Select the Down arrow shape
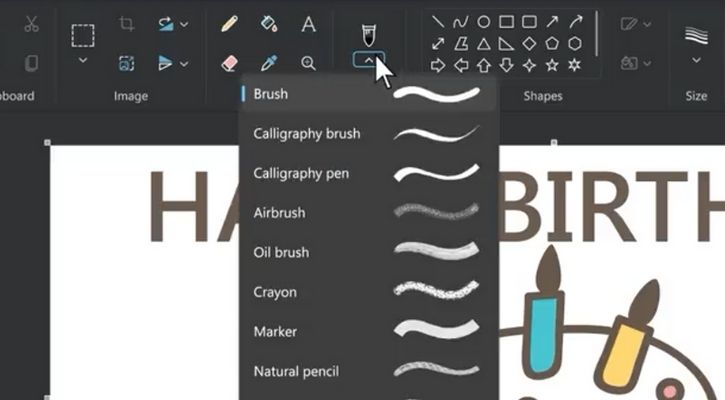The image size is (725, 400). tap(506, 65)
